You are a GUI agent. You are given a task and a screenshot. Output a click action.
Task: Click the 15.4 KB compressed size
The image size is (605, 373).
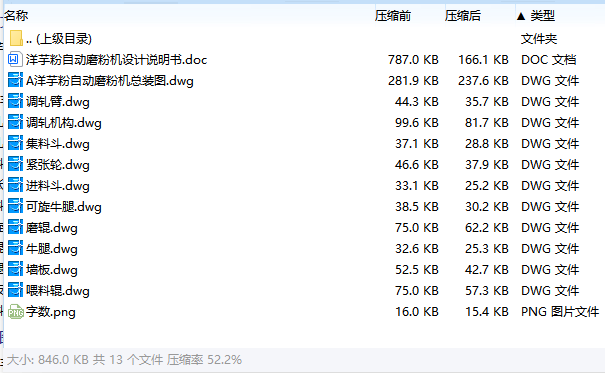click(x=487, y=312)
